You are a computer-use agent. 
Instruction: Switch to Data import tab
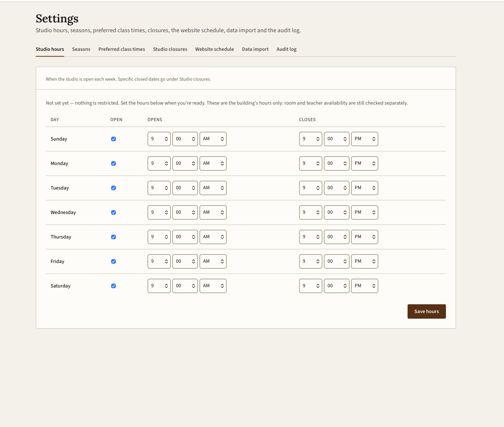[x=255, y=49]
